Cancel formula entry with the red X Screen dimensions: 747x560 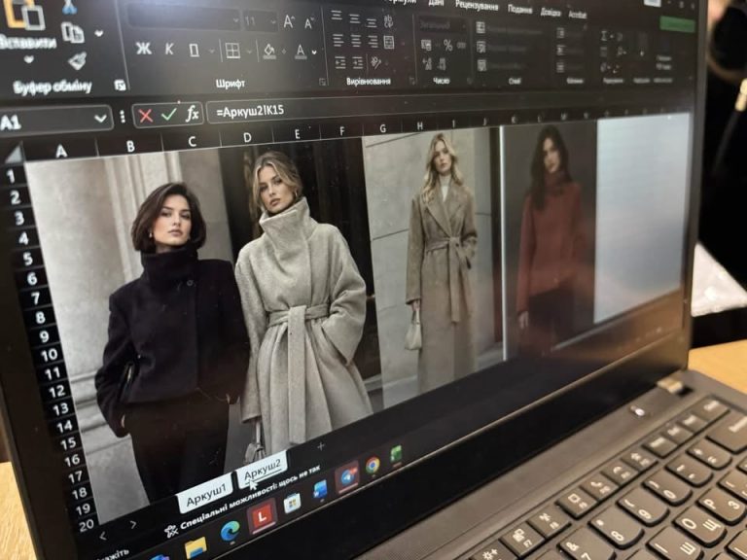pos(146,116)
